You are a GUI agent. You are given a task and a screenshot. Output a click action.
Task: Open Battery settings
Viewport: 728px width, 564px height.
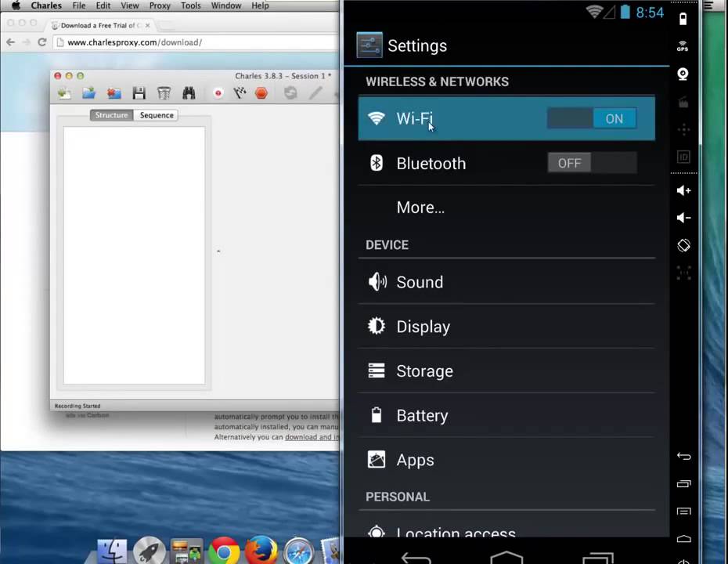(506, 415)
